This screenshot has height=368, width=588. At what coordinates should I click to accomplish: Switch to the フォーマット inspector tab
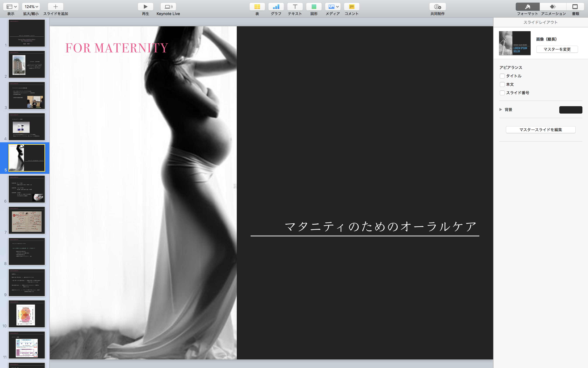point(527,7)
